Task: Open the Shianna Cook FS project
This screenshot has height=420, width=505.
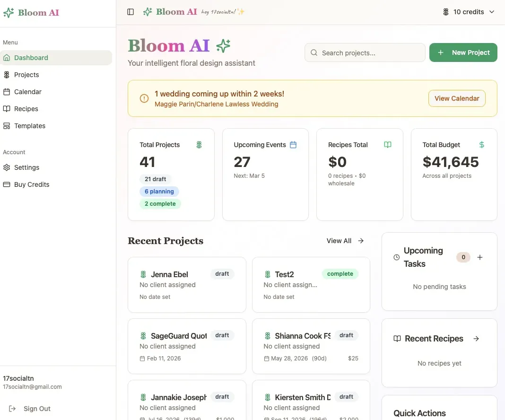Action: click(311, 346)
